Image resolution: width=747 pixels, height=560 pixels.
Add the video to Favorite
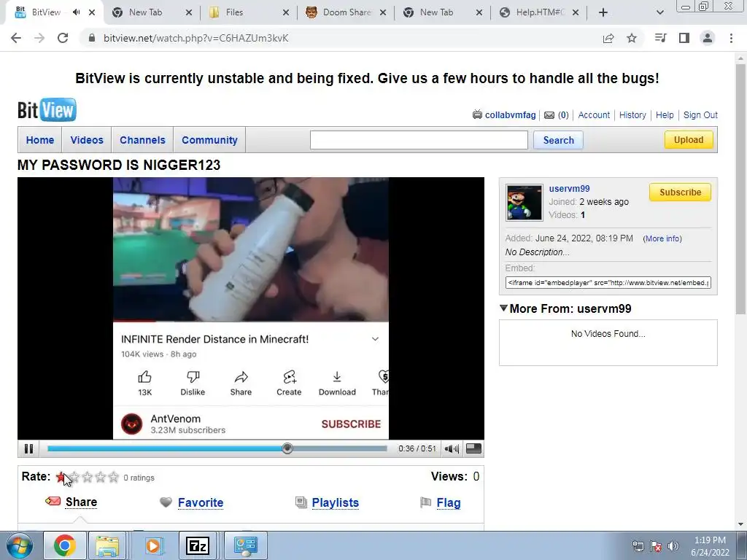201,502
